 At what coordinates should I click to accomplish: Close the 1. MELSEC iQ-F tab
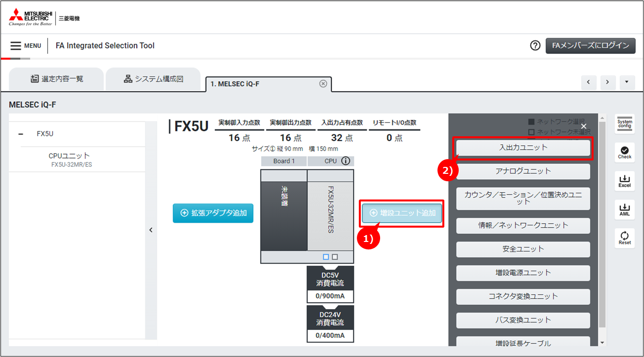(x=323, y=83)
